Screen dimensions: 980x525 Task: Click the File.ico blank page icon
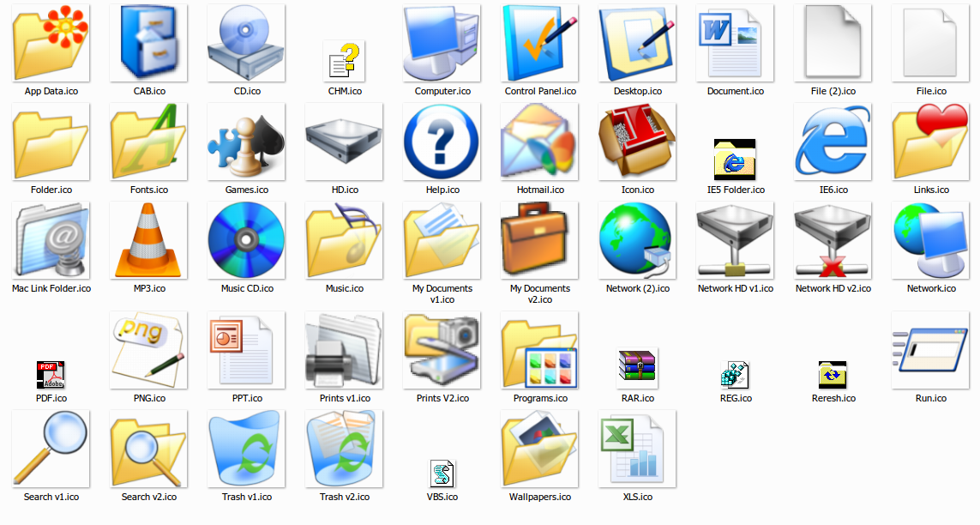[x=930, y=43]
